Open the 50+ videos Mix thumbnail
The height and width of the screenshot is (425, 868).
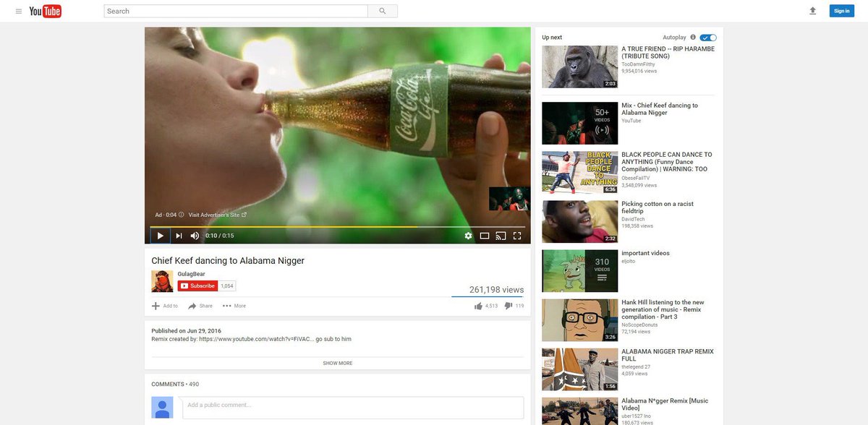[580, 124]
